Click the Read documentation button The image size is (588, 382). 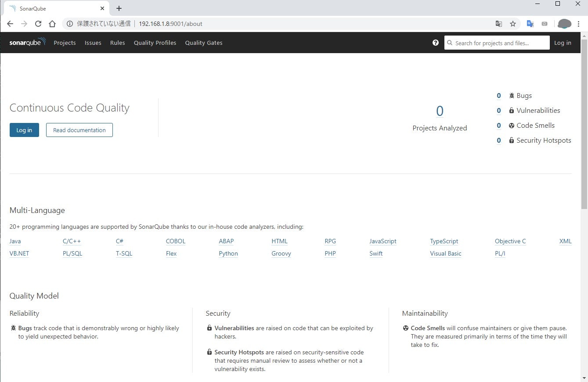pyautogui.click(x=79, y=130)
